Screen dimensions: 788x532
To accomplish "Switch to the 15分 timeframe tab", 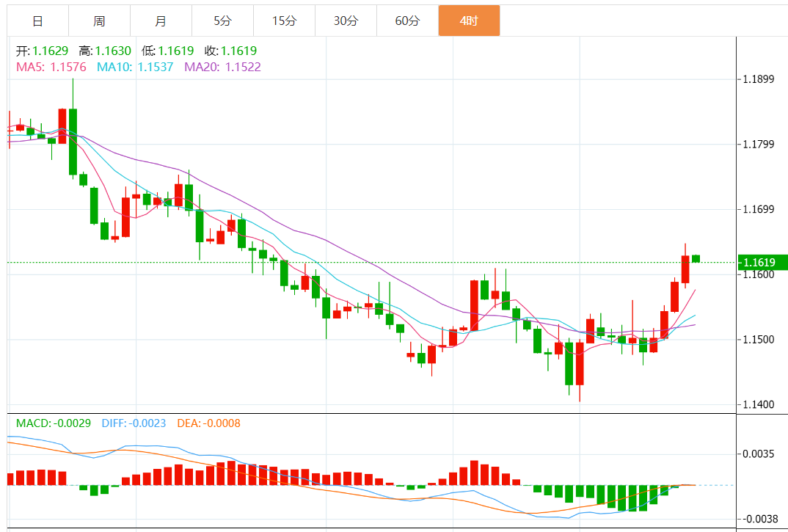I will 285,21.
